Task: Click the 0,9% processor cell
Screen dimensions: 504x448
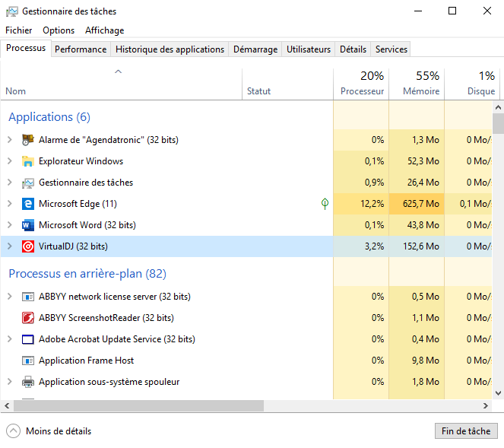Action: pos(361,183)
